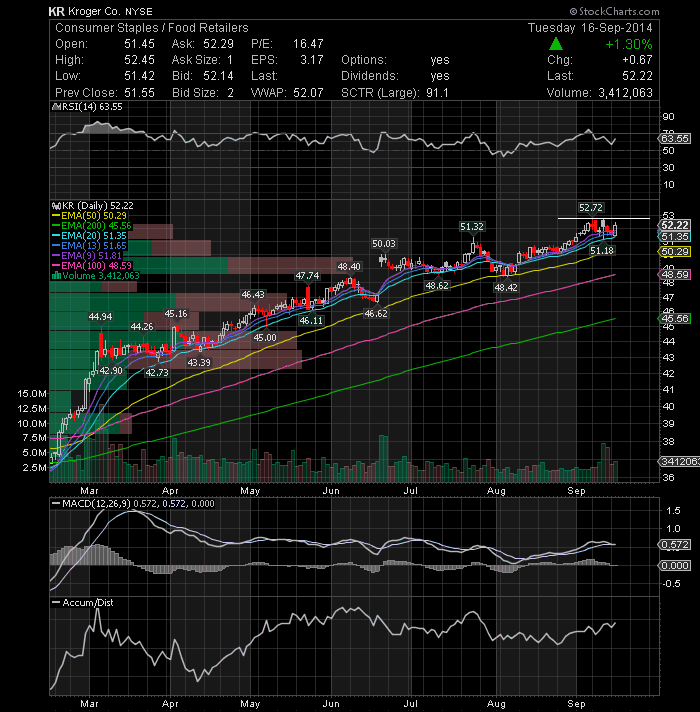Click the date Tuesday 16-Sep-2014
The width and height of the screenshot is (700, 712).
[590, 28]
